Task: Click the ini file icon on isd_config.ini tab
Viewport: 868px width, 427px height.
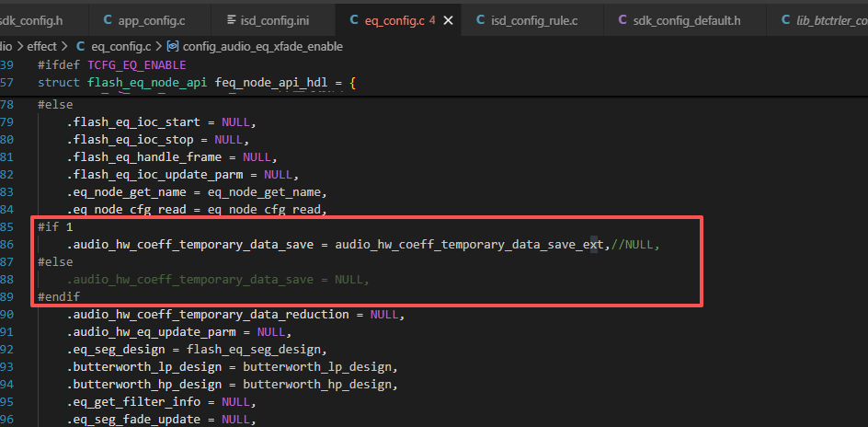Action: pyautogui.click(x=232, y=20)
